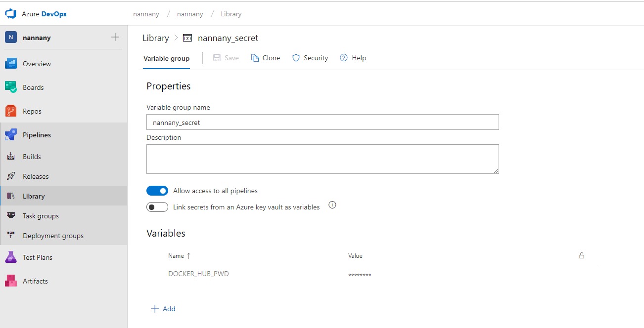644x328 pixels.
Task: Open the Security settings button
Action: (x=310, y=58)
